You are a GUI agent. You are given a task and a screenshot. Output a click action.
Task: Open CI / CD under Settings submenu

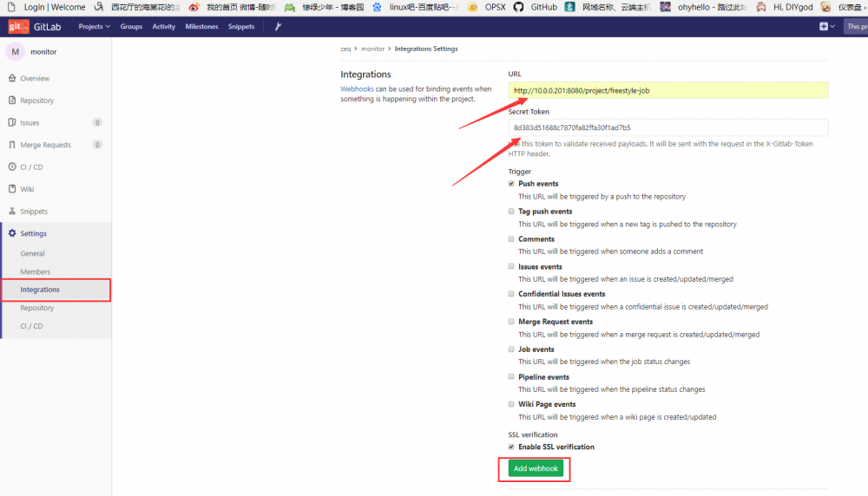pos(31,326)
